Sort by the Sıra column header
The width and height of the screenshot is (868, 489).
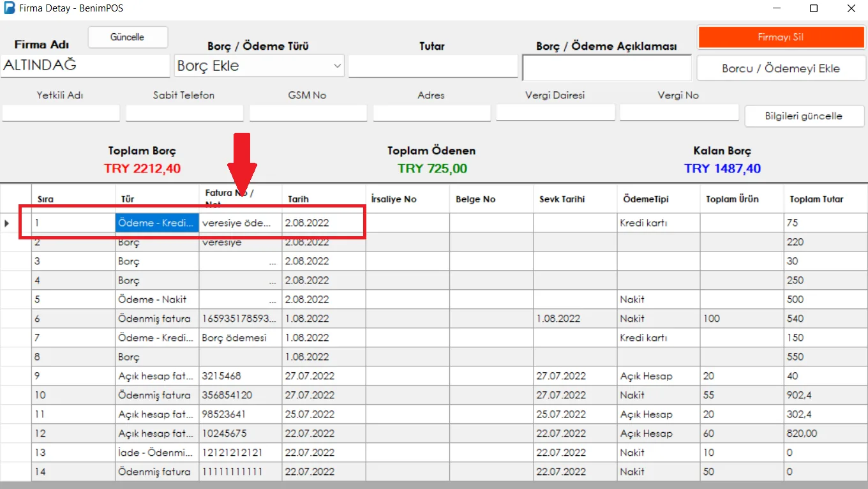click(73, 199)
